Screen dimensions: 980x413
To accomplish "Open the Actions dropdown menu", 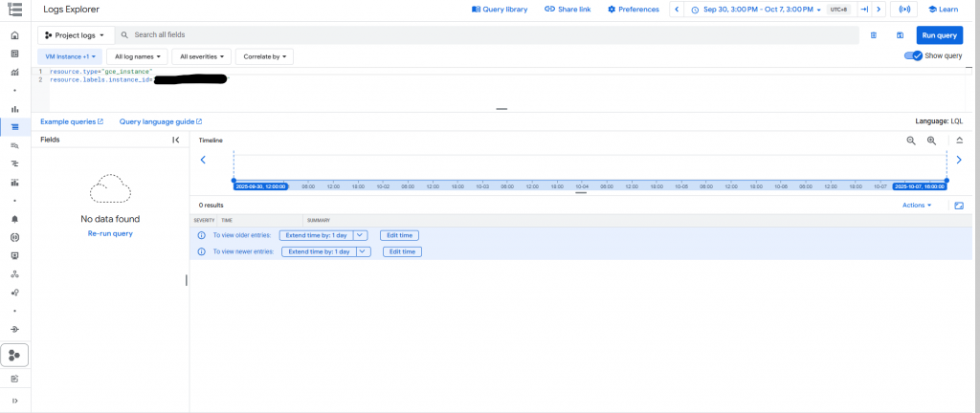I will [x=917, y=206].
